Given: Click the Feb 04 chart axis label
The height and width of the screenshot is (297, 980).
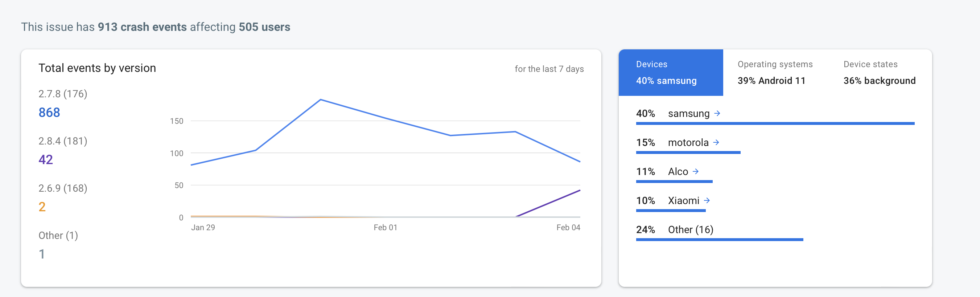Looking at the screenshot, I should coord(568,227).
